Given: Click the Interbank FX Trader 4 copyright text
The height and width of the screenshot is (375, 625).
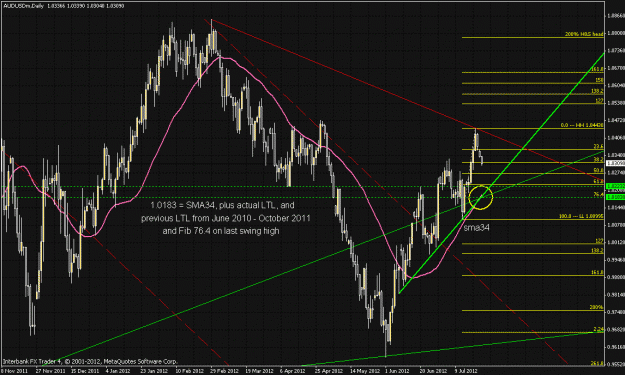Looking at the screenshot, I should (x=90, y=362).
